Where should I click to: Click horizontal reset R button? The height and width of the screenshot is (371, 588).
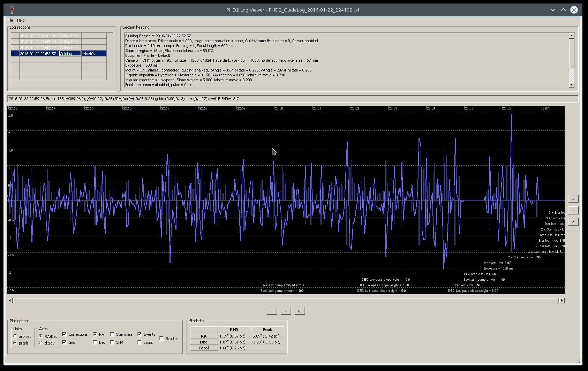point(300,311)
